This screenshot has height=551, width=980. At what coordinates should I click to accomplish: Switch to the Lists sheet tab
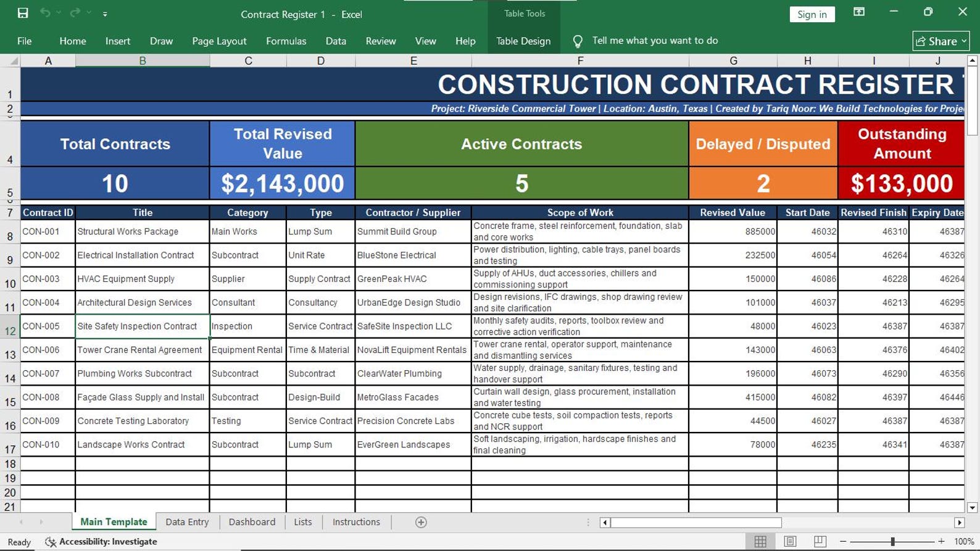pos(302,522)
